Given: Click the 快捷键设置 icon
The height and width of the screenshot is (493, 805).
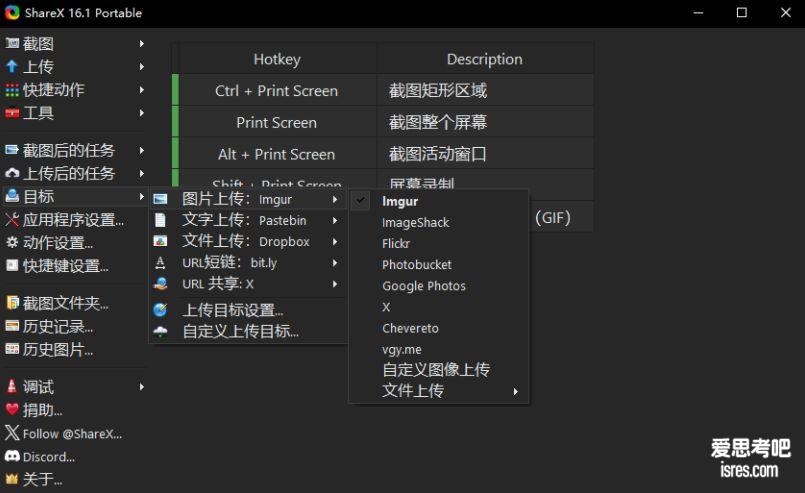Looking at the screenshot, I should pos(12,266).
